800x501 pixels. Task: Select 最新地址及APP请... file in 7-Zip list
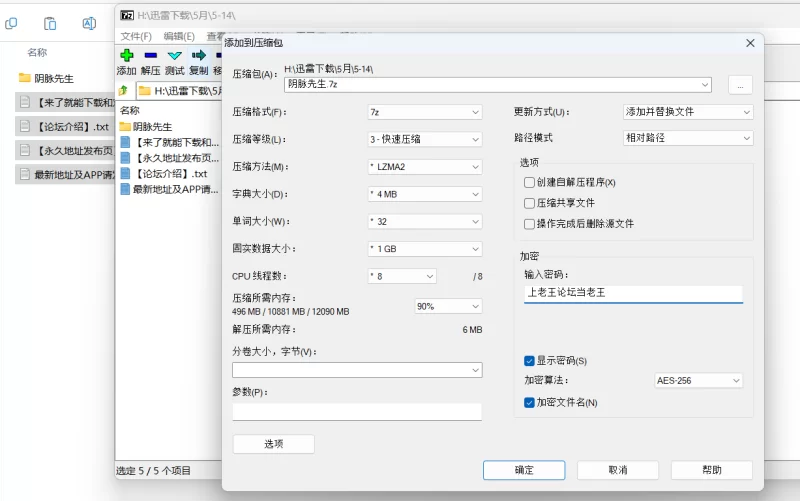[169, 190]
